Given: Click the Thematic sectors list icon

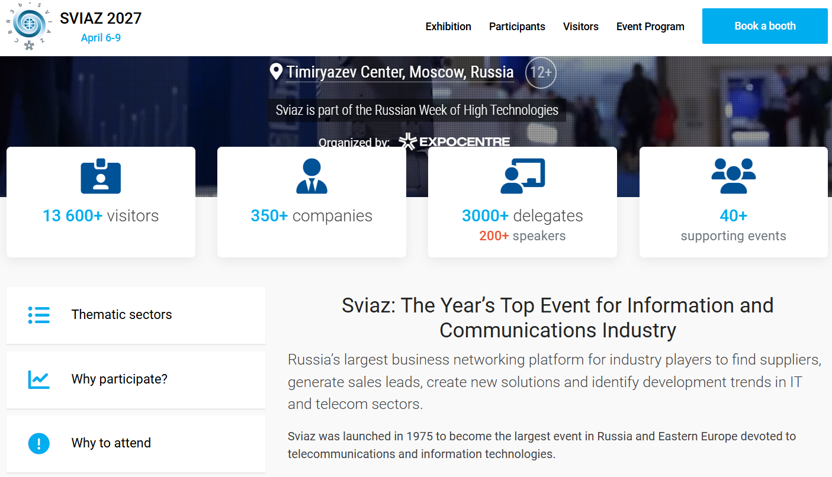Looking at the screenshot, I should pos(39,315).
